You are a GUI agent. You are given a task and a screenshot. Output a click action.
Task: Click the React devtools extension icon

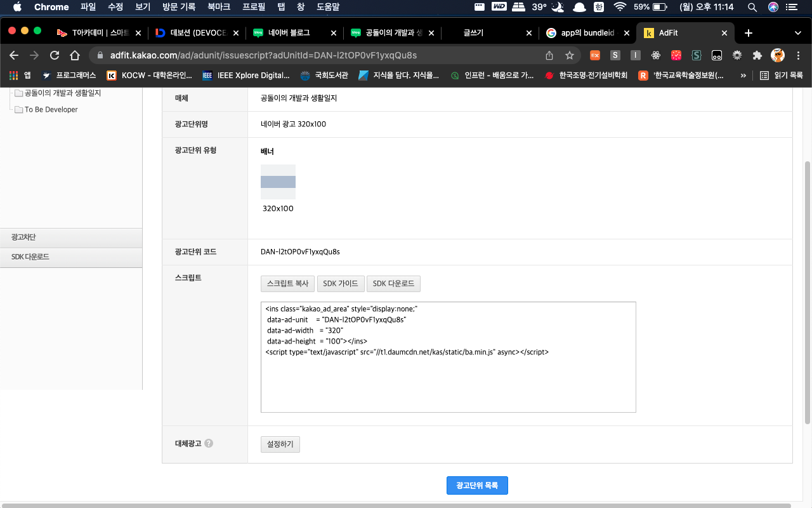point(656,55)
